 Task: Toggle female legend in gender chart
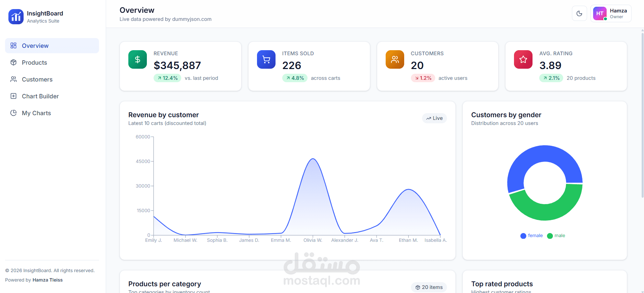click(532, 236)
